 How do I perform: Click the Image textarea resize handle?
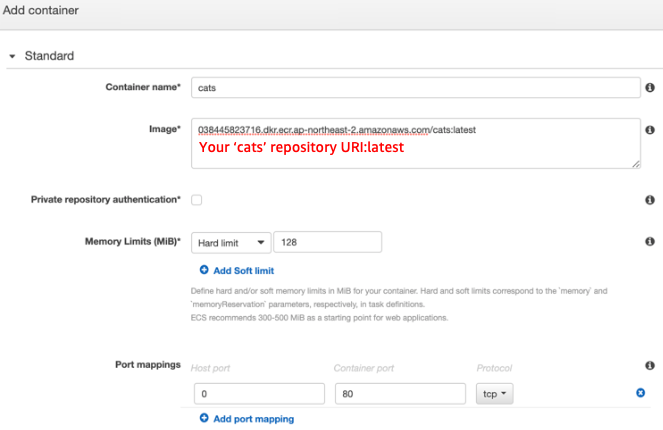(636, 164)
